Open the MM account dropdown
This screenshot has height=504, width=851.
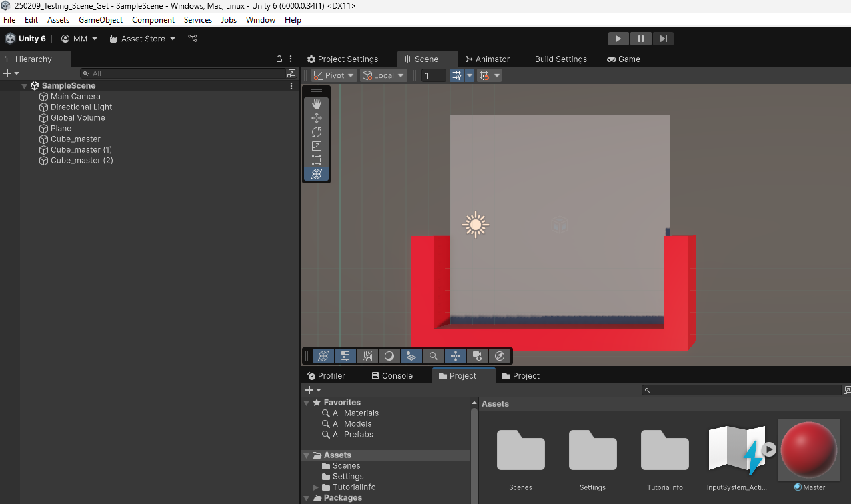[79, 39]
